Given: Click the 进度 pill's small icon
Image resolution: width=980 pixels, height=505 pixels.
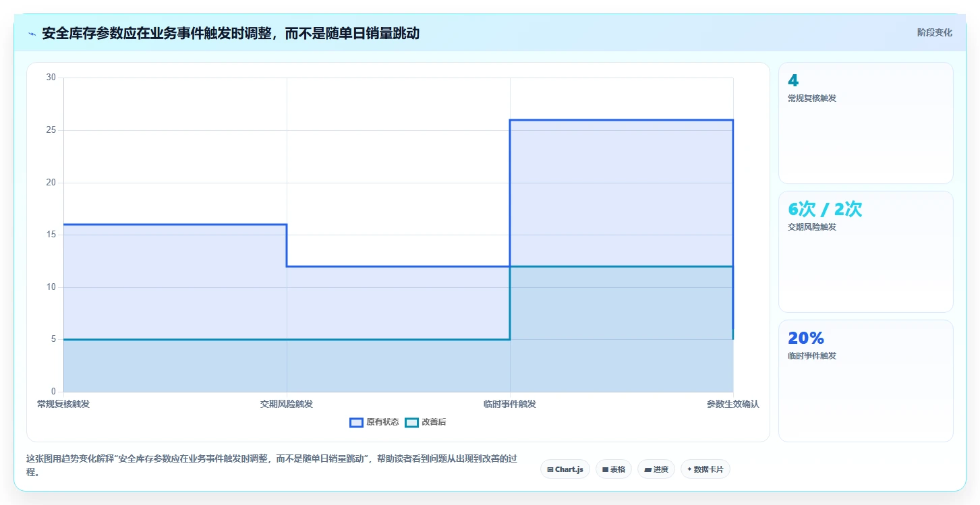Looking at the screenshot, I should tap(647, 469).
